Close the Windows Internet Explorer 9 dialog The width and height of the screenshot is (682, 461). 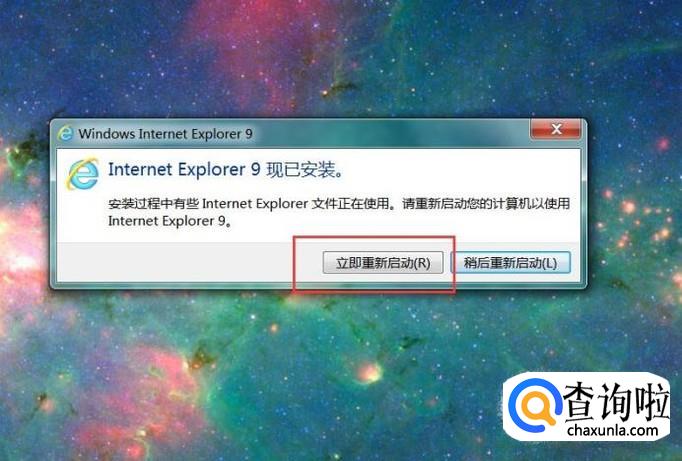[x=555, y=129]
